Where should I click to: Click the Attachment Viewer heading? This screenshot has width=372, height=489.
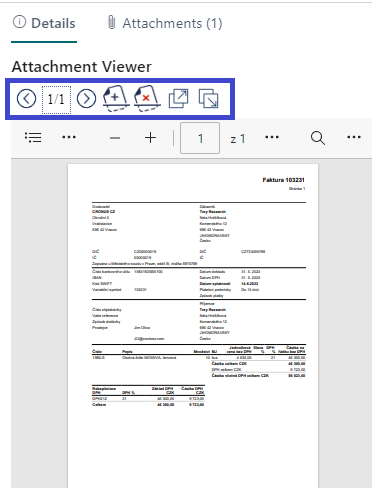82,66
